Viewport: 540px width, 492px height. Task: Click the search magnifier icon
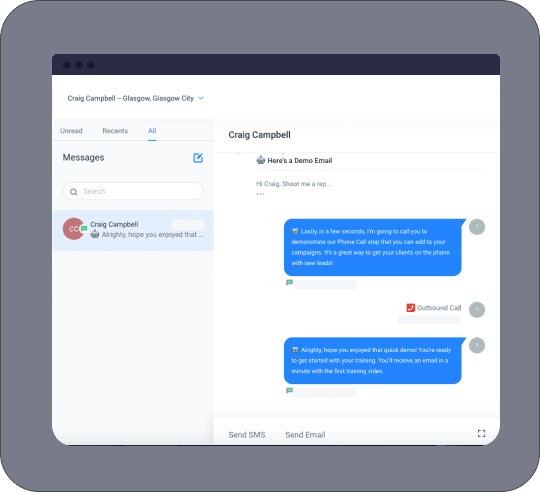pyautogui.click(x=74, y=192)
